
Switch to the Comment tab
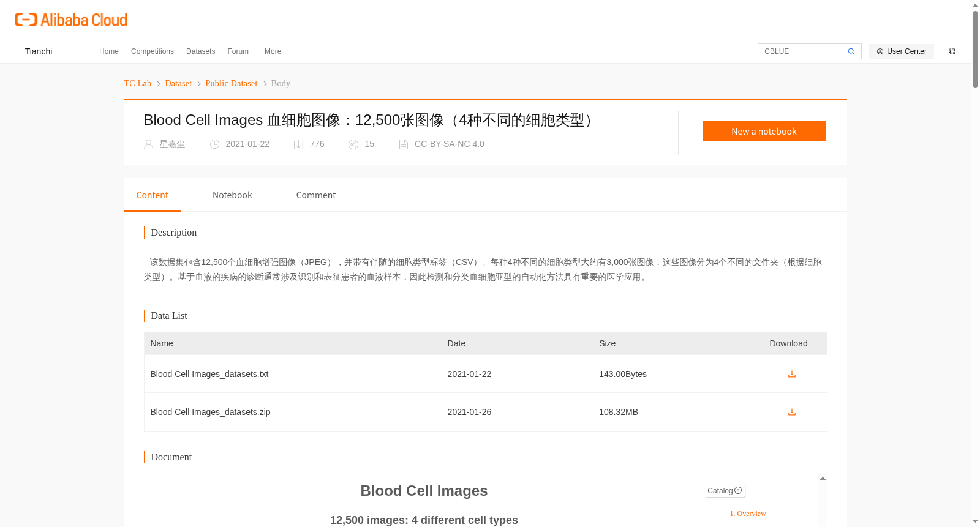(x=316, y=195)
